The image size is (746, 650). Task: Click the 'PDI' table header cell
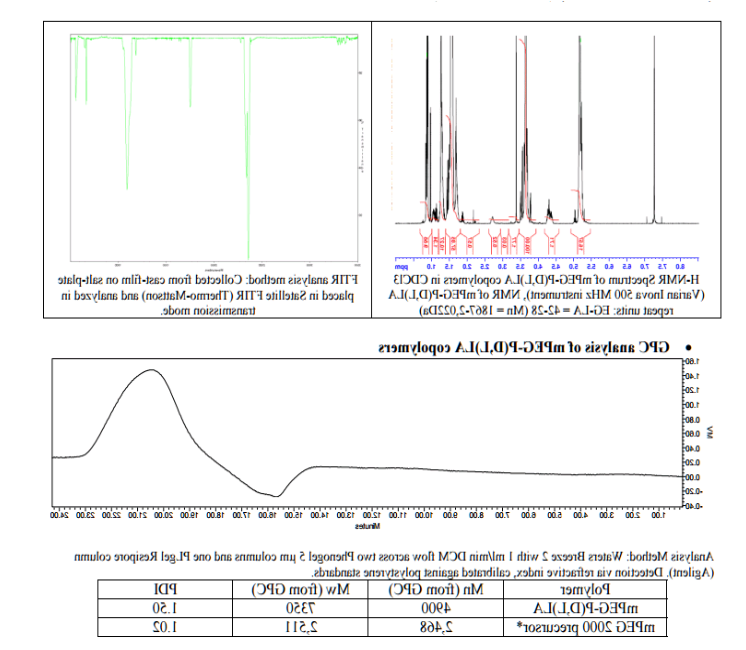165,590
